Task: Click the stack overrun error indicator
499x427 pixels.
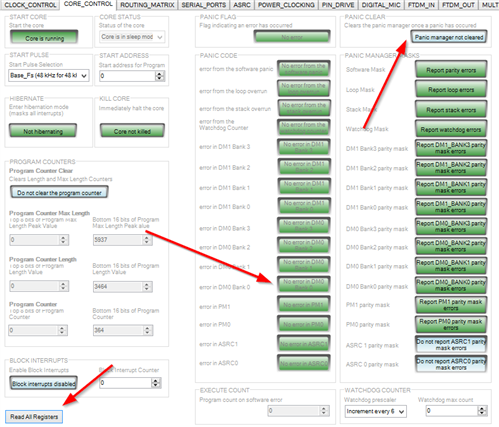Action: click(304, 108)
